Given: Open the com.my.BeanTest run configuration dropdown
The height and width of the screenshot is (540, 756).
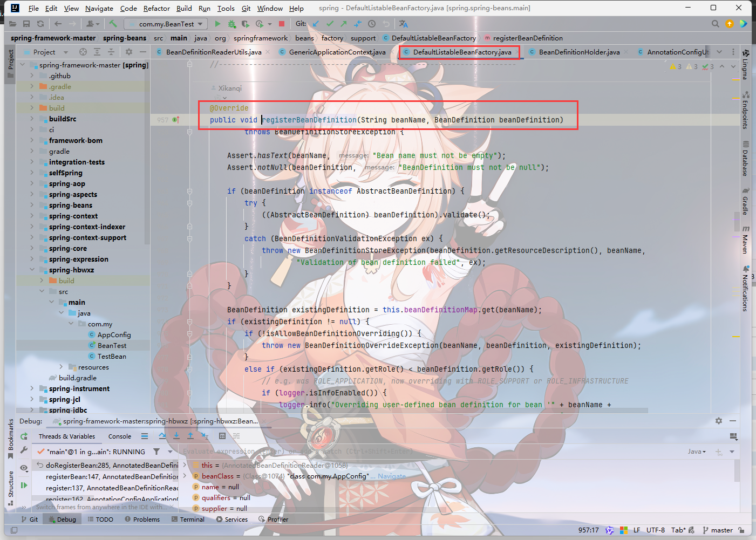Looking at the screenshot, I should pos(166,24).
